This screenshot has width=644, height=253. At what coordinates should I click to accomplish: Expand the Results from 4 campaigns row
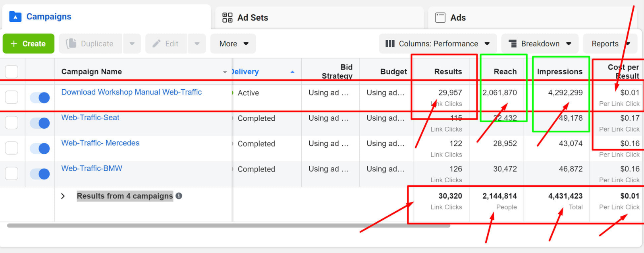63,196
